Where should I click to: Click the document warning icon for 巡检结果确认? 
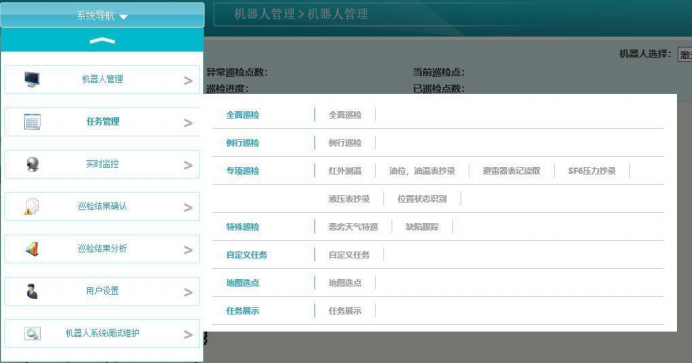32,206
